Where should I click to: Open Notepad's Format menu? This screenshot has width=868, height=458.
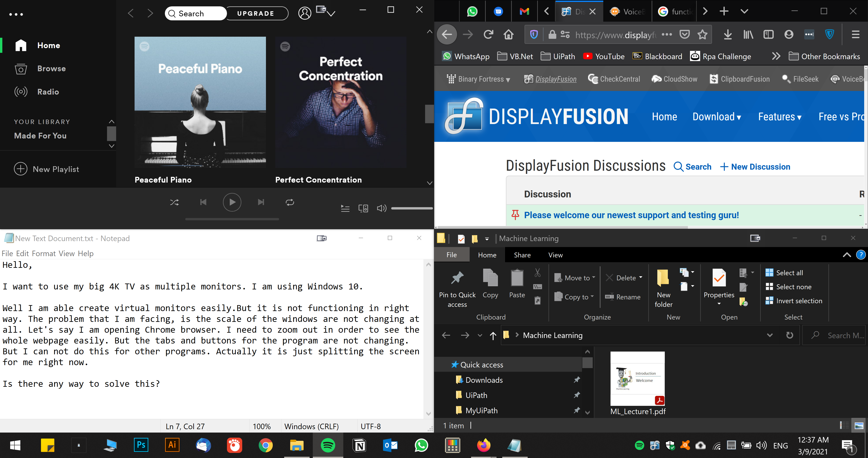coord(43,254)
